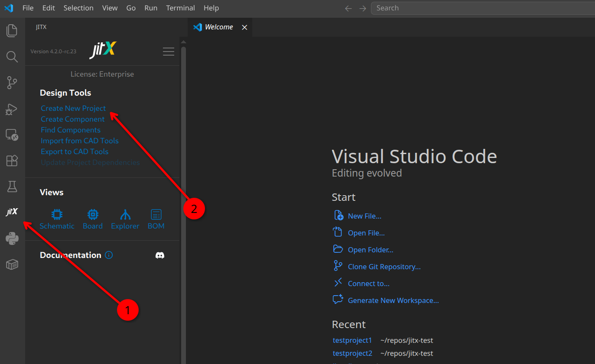595x364 pixels.
Task: Click Generate New Workspace... link
Action: pos(393,300)
